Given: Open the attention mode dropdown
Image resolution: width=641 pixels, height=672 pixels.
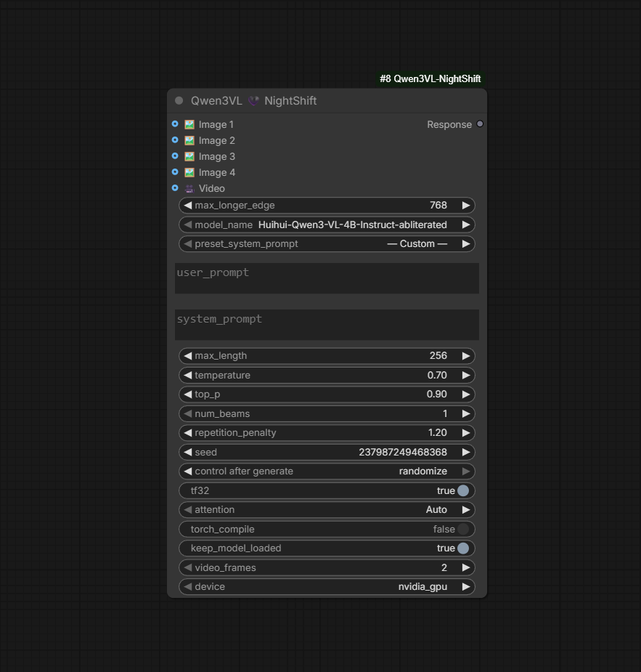Looking at the screenshot, I should coord(327,510).
